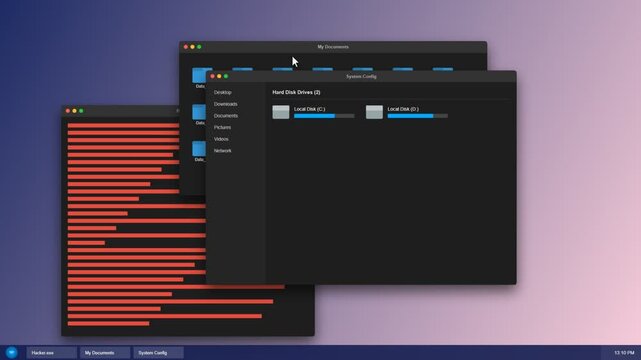The image size is (641, 360).
Task: Minimize the System Config window
Action: click(219, 76)
